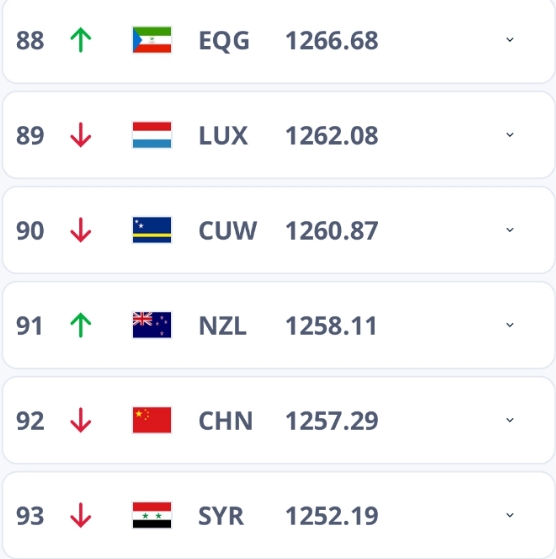Select the CHN team code label
Screen dimensions: 556x559
tap(226, 421)
